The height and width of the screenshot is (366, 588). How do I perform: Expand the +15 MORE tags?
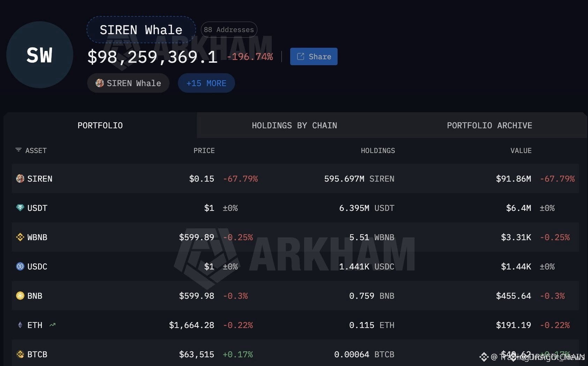click(206, 83)
